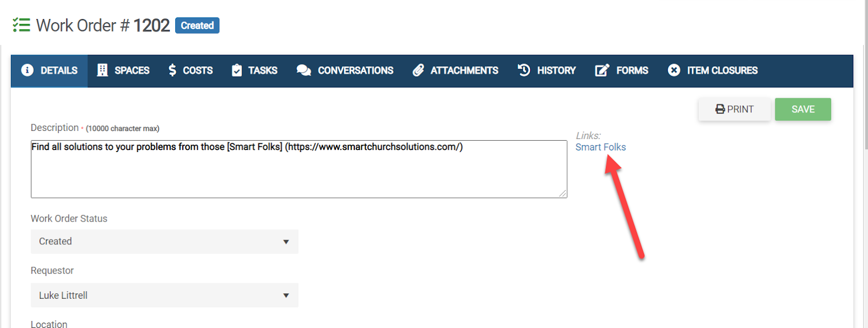Click the blue Created status badge
The image size is (868, 328).
point(197,26)
